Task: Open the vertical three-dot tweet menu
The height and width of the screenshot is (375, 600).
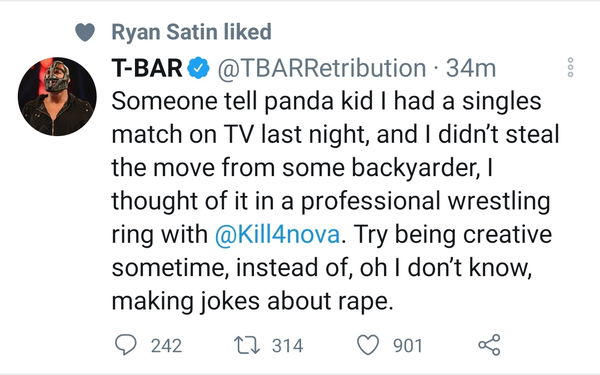Action: click(x=570, y=68)
